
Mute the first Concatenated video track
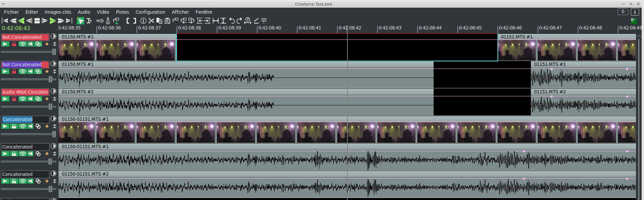click(x=30, y=126)
